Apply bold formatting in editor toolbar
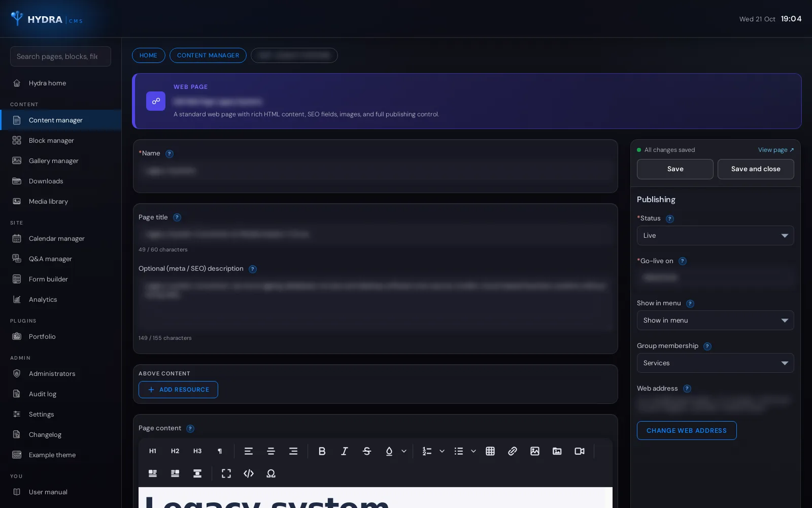The image size is (812, 508). coord(322,451)
